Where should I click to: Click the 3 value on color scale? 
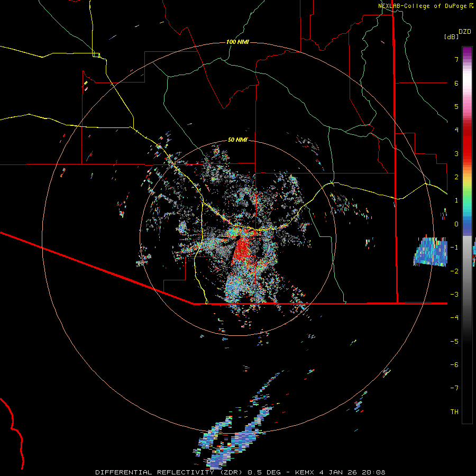pyautogui.click(x=456, y=153)
